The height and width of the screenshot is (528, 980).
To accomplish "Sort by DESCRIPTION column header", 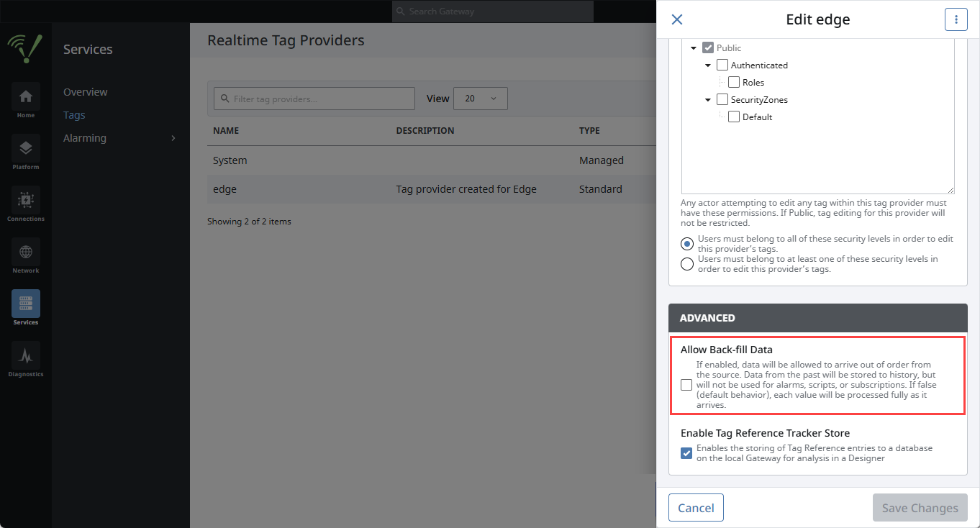I will point(425,131).
